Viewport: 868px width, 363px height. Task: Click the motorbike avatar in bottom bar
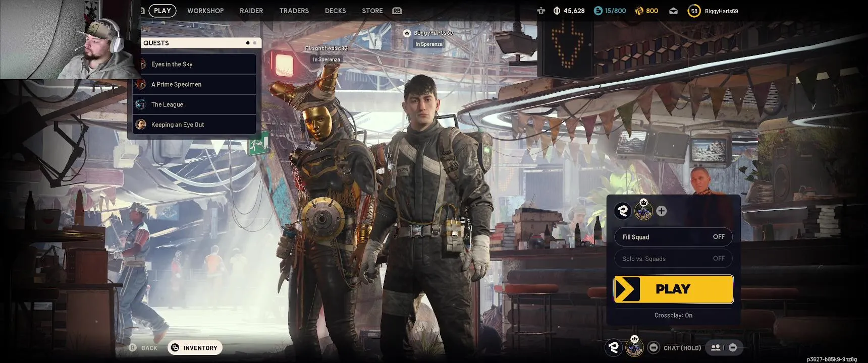(634, 347)
